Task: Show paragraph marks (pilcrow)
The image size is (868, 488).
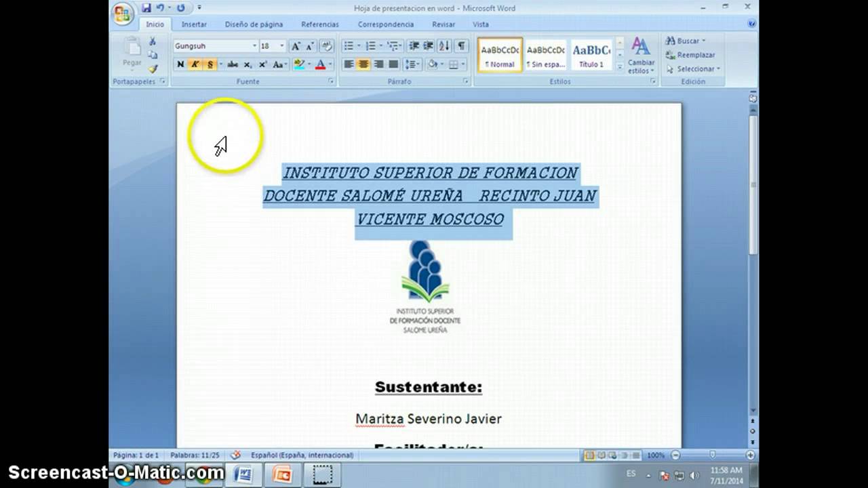Action: (x=462, y=46)
